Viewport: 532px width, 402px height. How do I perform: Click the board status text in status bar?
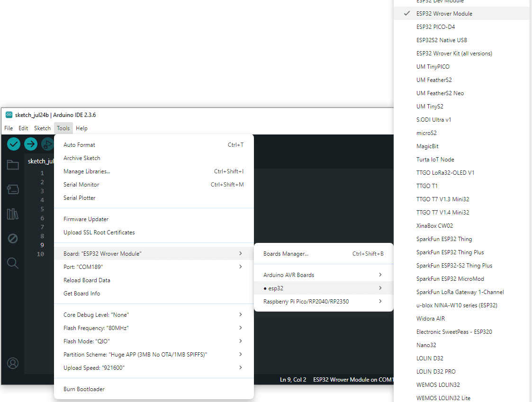353,380
